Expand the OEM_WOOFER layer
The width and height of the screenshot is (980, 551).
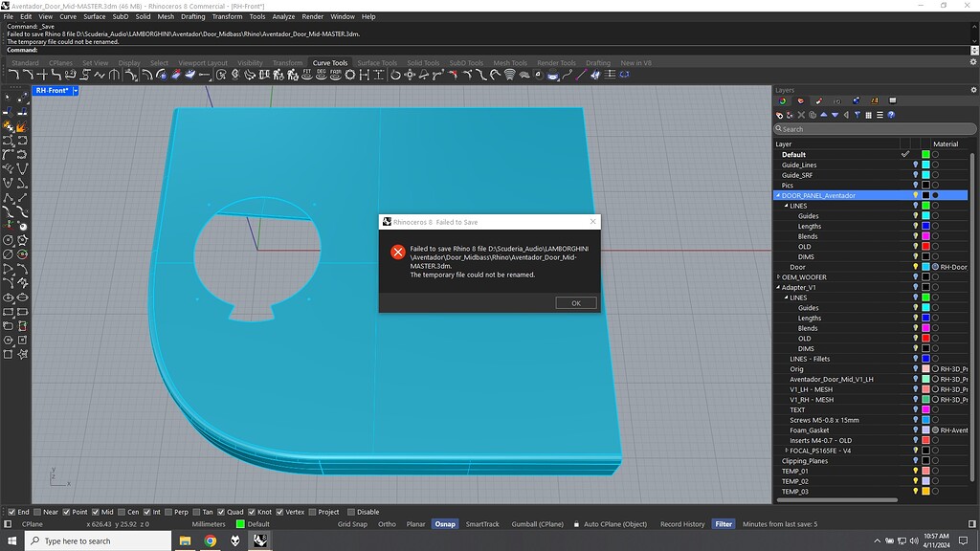coord(778,277)
